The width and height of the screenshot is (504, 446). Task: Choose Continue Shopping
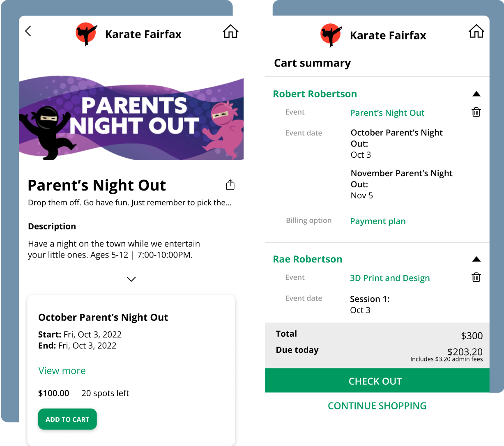[377, 406]
